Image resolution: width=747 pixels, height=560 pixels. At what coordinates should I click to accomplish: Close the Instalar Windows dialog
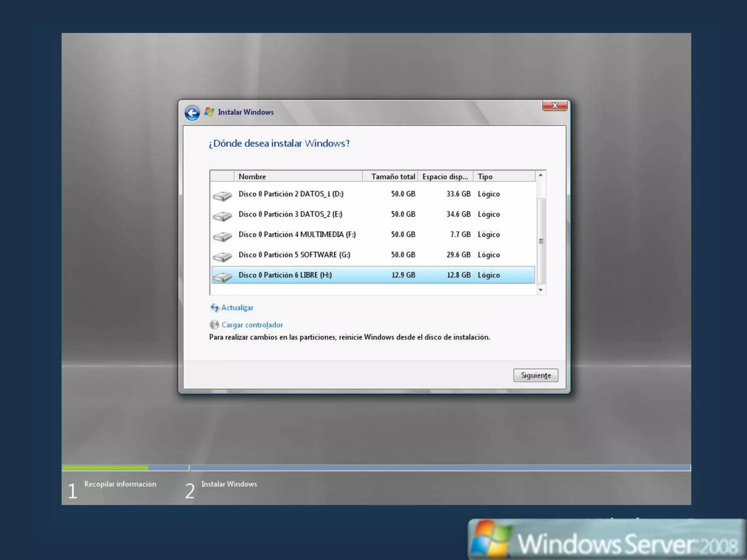[x=554, y=106]
